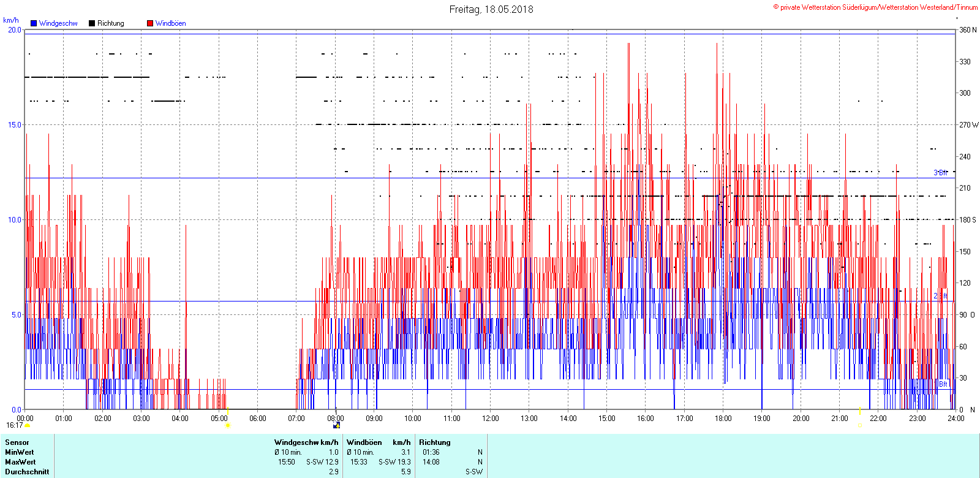Click the '12:00' time axis label
The height and width of the screenshot is (478, 980).
491,419
